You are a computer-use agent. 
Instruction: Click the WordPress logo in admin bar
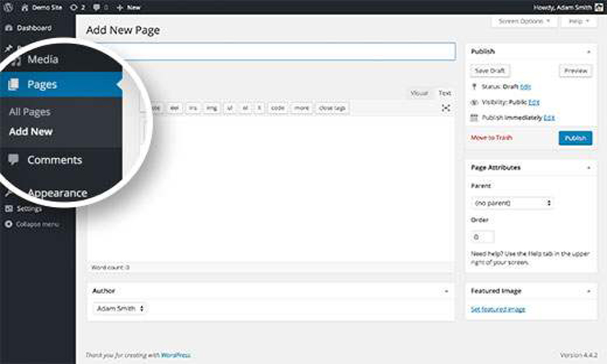click(8, 7)
